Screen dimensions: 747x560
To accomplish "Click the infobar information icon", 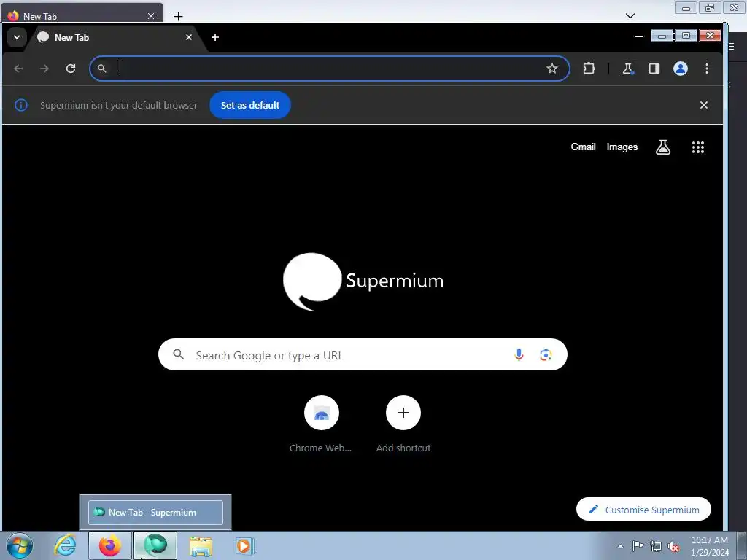I will 21,105.
